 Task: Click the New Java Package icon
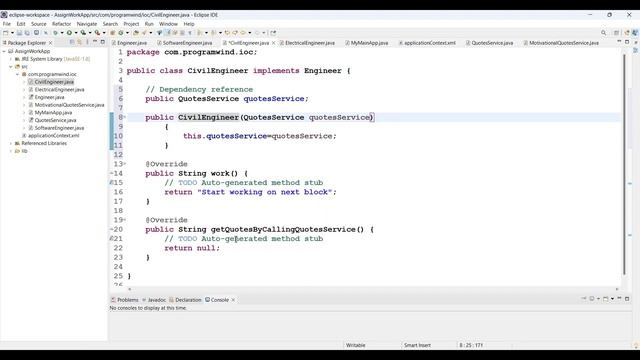[x=113, y=33]
